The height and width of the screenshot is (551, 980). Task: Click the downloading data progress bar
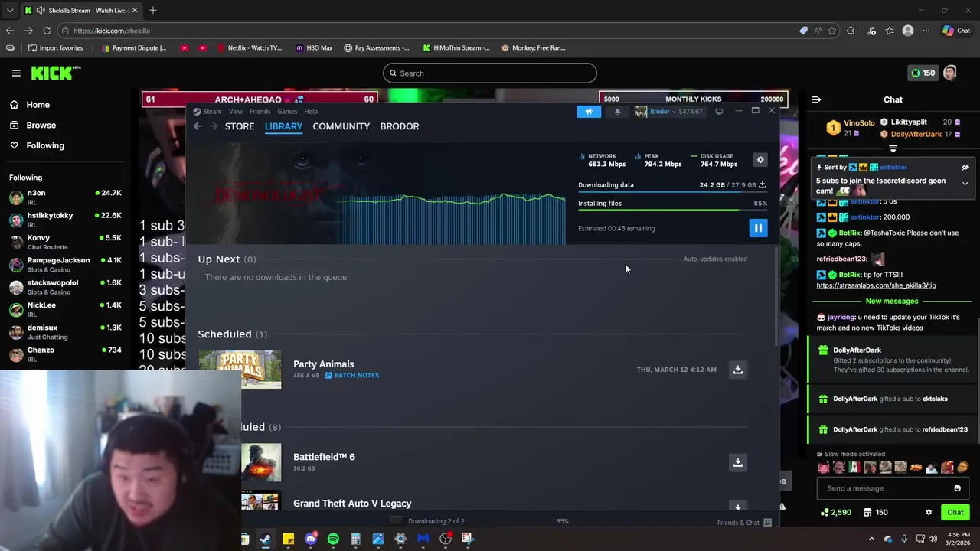point(672,191)
